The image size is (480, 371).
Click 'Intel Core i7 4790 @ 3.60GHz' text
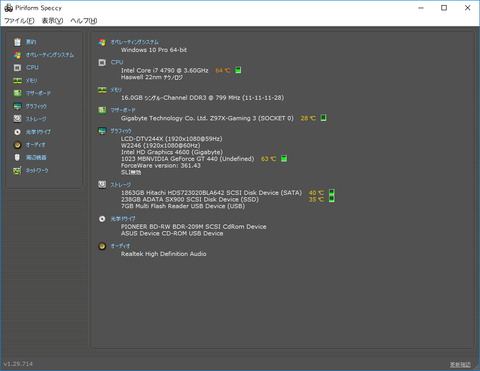click(x=165, y=70)
